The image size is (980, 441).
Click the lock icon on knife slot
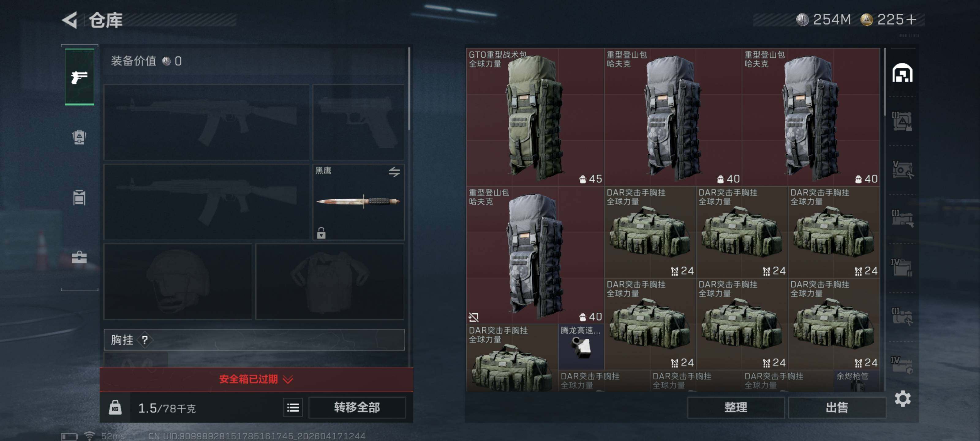point(322,233)
